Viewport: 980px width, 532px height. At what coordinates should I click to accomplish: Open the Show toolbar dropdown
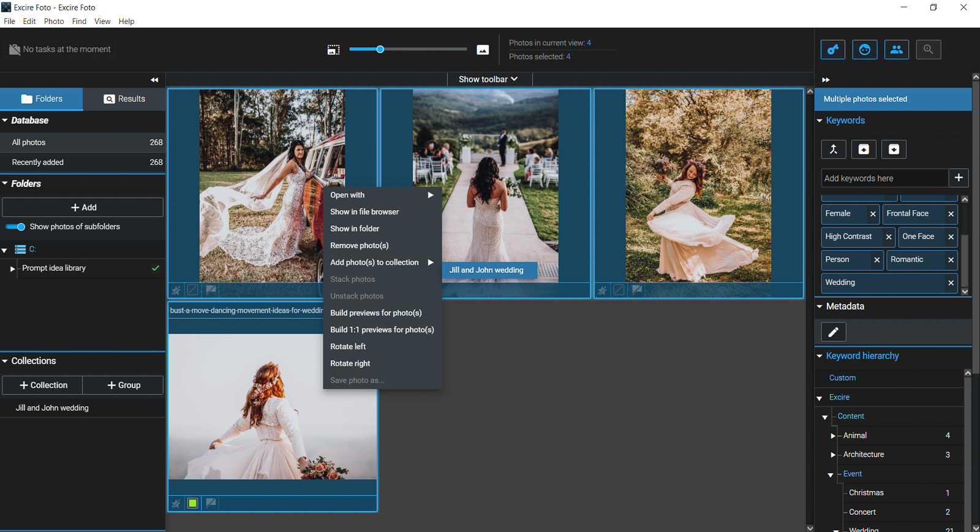[x=488, y=79]
